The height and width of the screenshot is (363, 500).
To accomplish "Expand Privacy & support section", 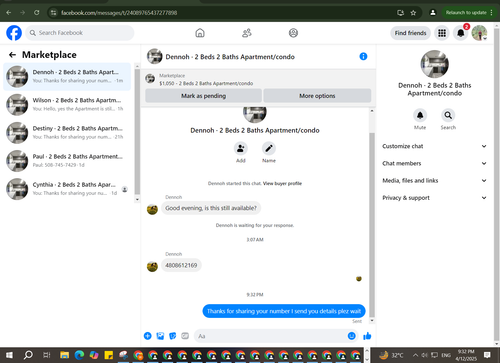I will click(x=434, y=198).
